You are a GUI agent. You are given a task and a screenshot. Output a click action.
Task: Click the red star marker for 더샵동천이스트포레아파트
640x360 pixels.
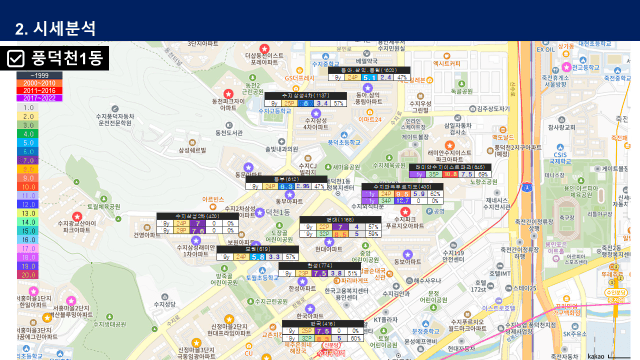point(264,49)
